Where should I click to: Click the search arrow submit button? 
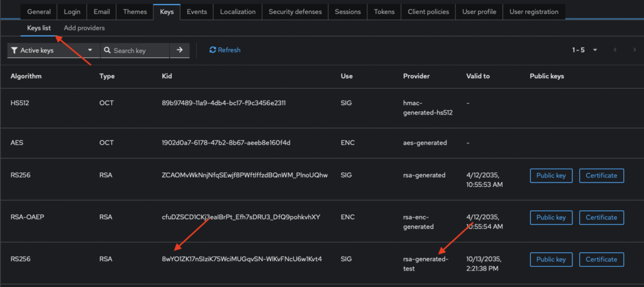tap(179, 50)
